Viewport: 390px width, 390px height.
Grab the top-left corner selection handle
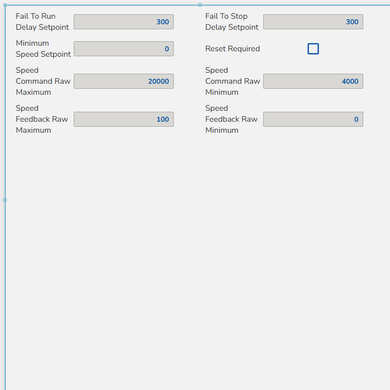tap(5, 5)
